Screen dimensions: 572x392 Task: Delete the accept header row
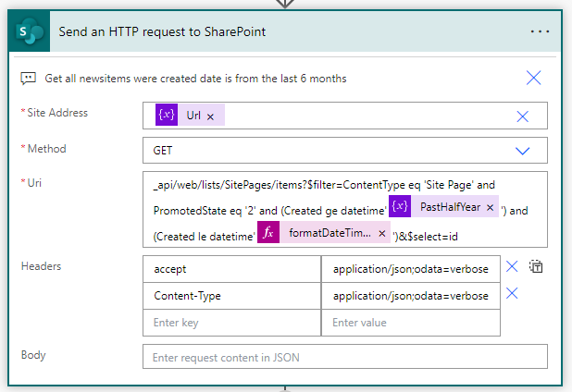tap(512, 266)
